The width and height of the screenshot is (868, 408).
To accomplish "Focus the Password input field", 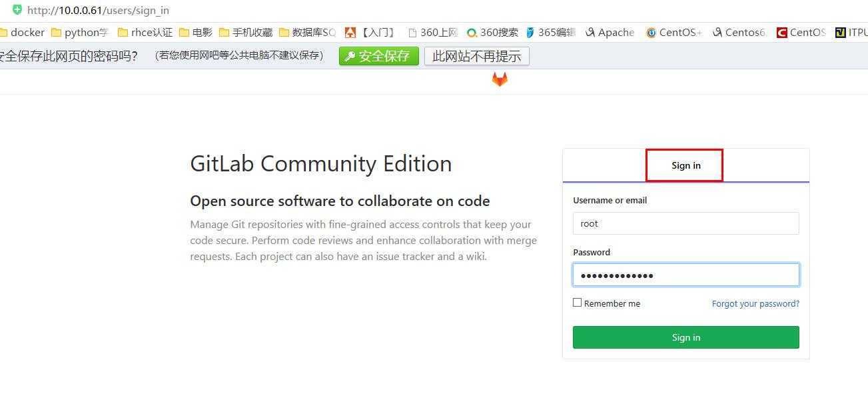I will pyautogui.click(x=685, y=275).
